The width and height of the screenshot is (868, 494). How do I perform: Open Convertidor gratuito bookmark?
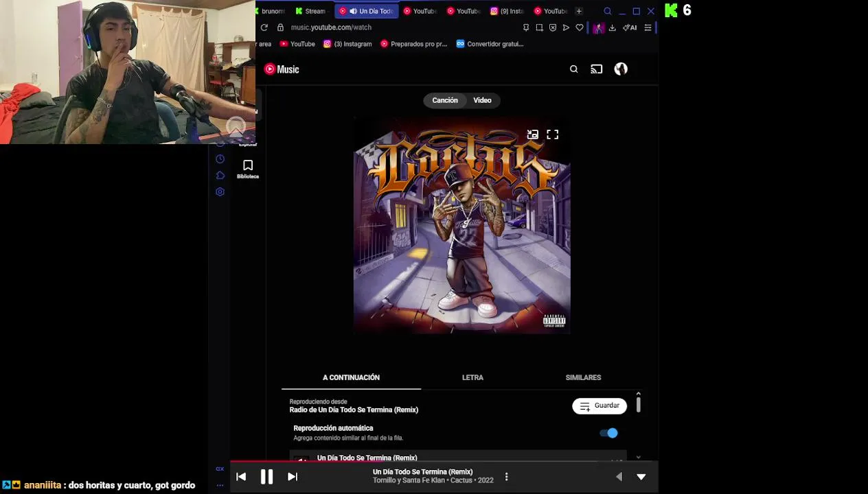(x=490, y=44)
